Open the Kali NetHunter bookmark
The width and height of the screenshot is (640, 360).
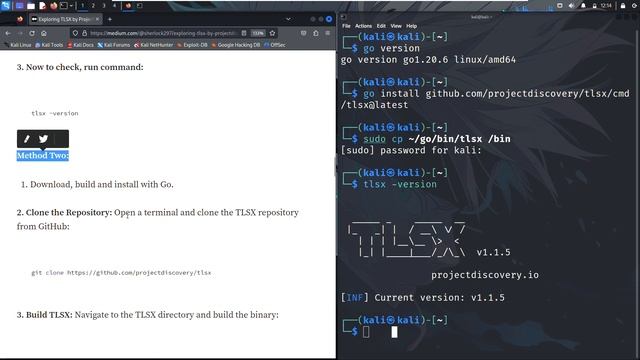click(x=153, y=45)
